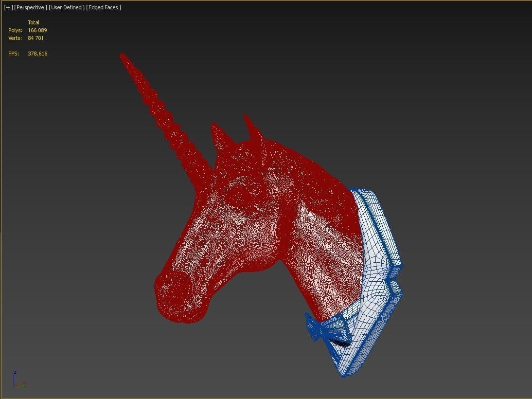Click the FPS: label
This screenshot has width=532, height=399.
pyautogui.click(x=14, y=54)
